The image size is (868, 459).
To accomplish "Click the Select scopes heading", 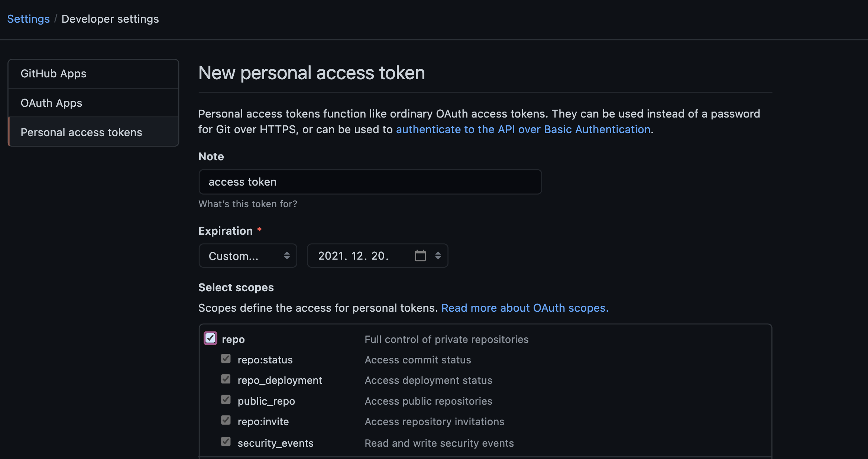I will click(236, 288).
